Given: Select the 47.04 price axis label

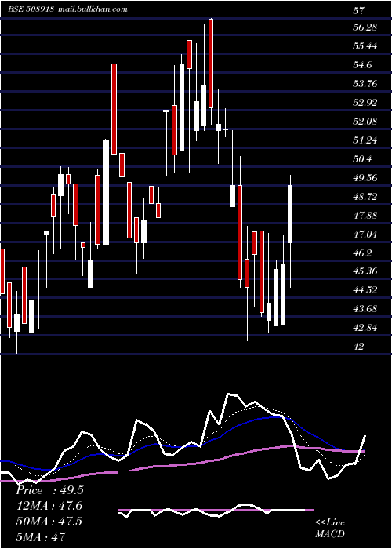Looking at the screenshot, I should pyautogui.click(x=365, y=235).
